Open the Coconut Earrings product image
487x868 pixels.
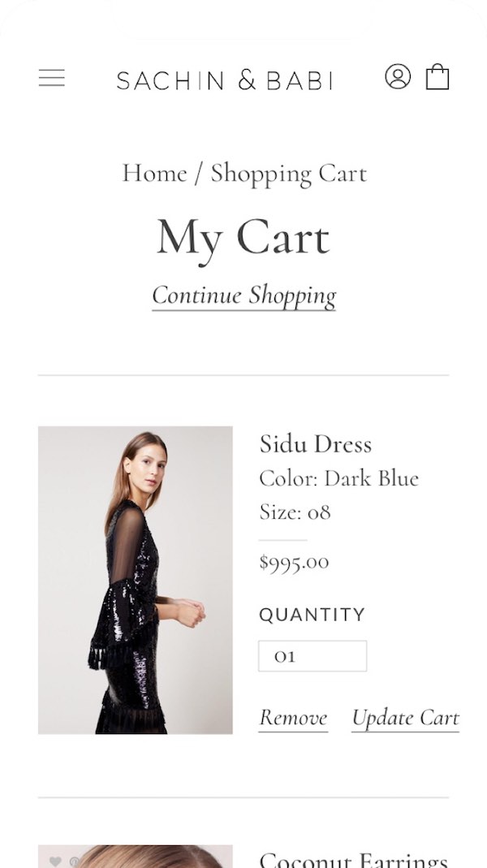[136, 857]
